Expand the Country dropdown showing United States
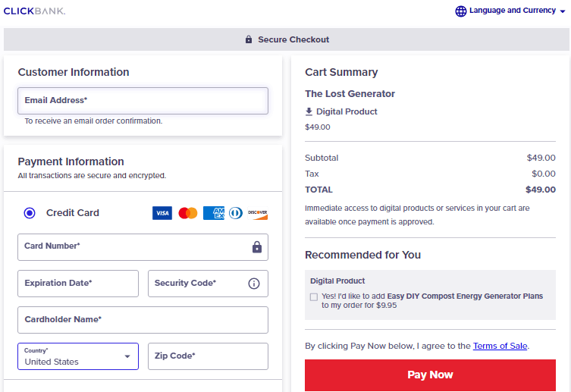The image size is (571, 392). point(78,356)
